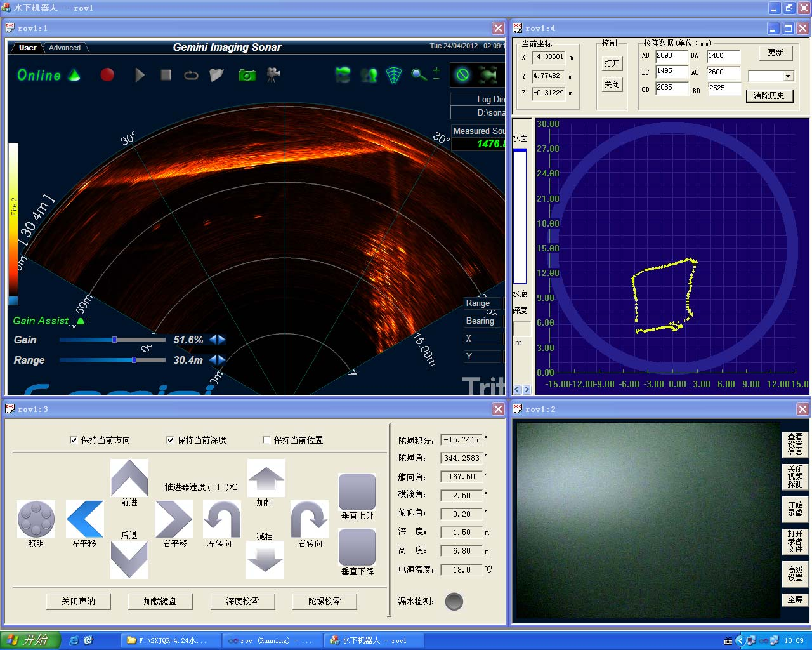Click the 清除历史 button
The width and height of the screenshot is (812, 650).
(769, 95)
